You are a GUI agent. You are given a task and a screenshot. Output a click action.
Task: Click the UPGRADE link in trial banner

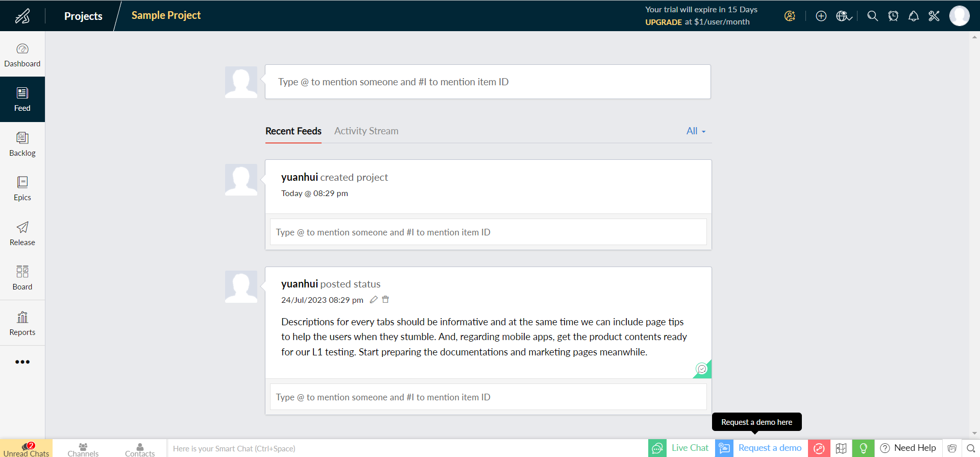(664, 22)
